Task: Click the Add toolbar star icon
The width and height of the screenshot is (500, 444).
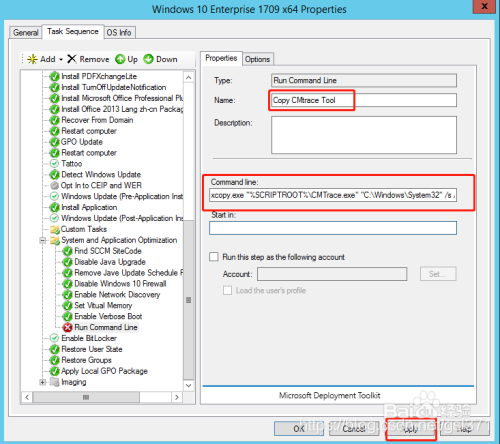Action: [x=32, y=59]
